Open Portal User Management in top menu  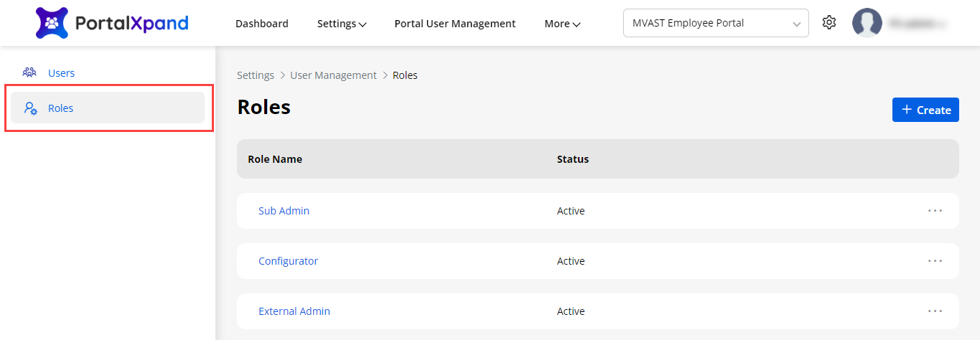(454, 24)
